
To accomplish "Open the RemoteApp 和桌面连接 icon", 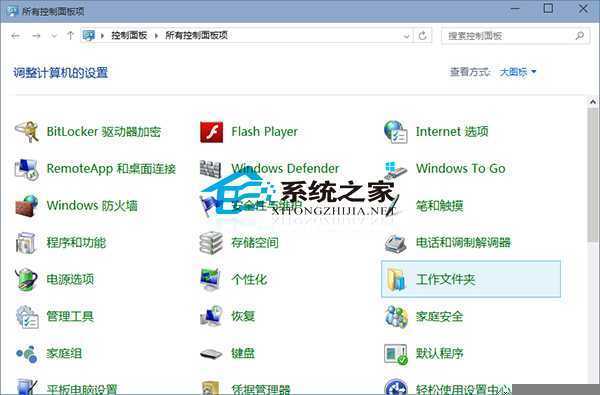I will (x=26, y=169).
